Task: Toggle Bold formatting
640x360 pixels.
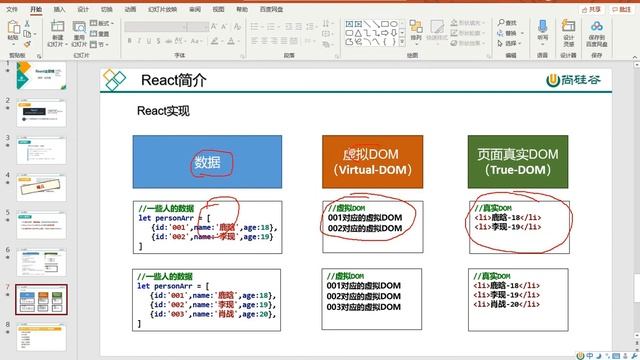Action: [129, 41]
